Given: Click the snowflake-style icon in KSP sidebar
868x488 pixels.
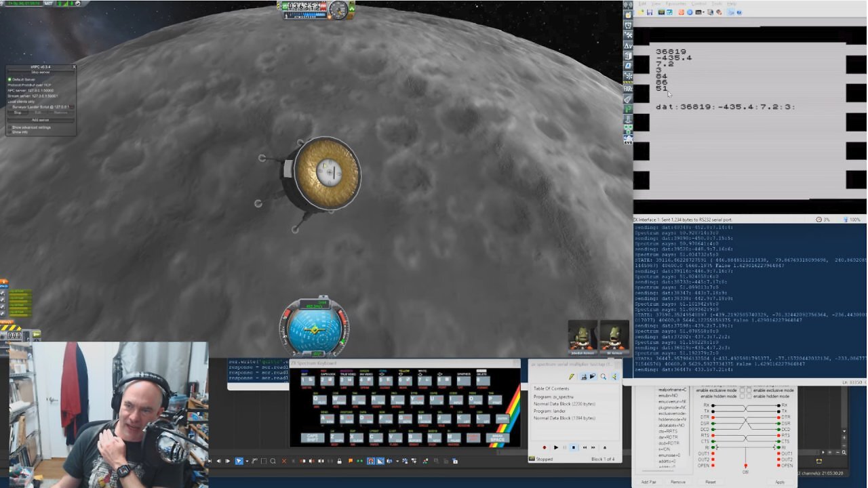Looking at the screenshot, I should pos(629,76).
